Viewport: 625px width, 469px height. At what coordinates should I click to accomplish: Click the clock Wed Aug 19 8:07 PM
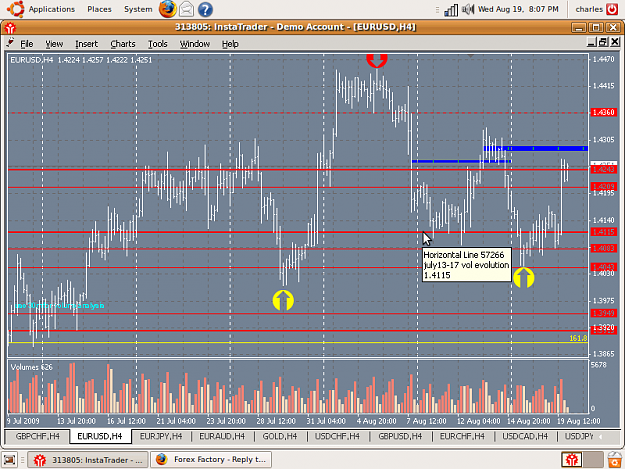click(x=518, y=9)
